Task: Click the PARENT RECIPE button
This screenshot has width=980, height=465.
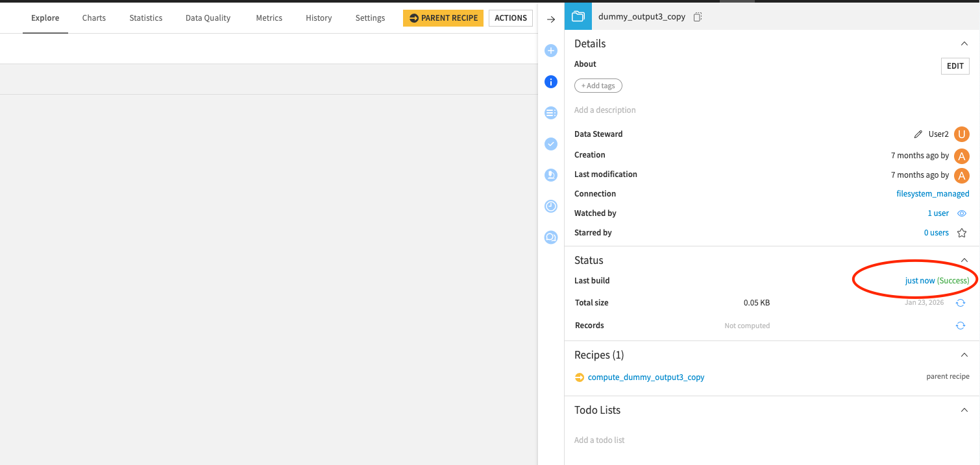Action: point(443,18)
